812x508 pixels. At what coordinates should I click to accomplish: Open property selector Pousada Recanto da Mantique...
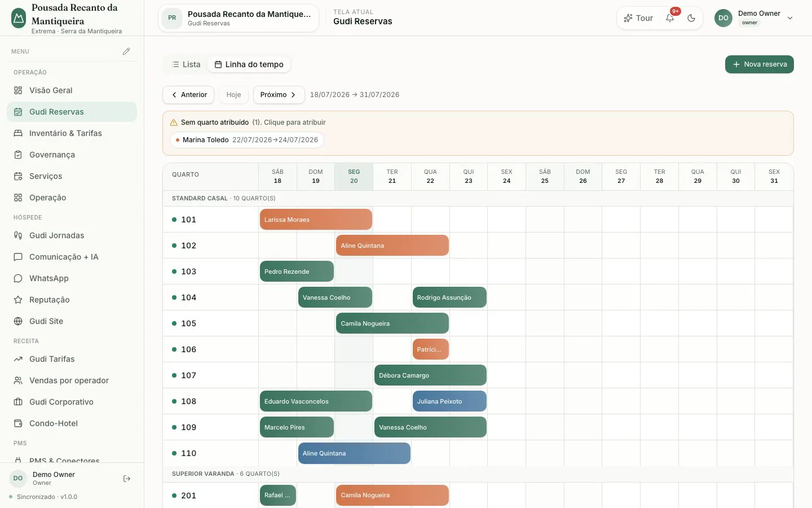point(239,18)
